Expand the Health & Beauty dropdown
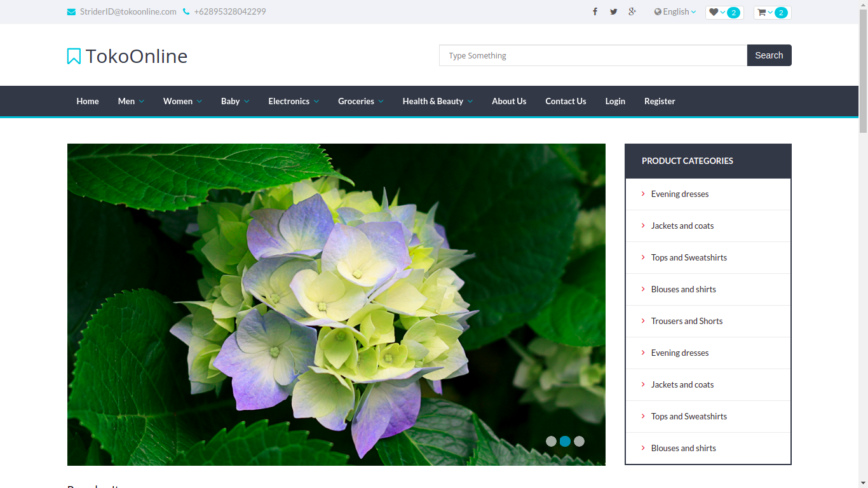Image resolution: width=868 pixels, height=488 pixels. coord(437,101)
